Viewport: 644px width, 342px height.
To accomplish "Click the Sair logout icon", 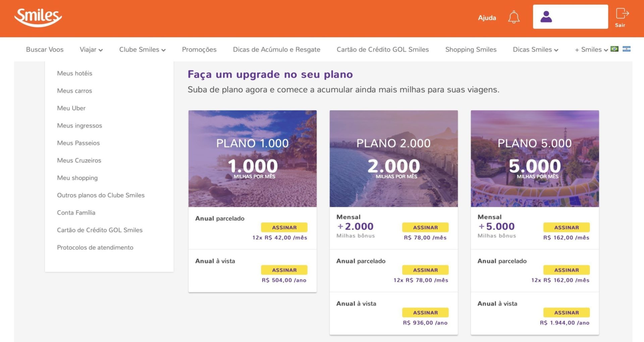I will coord(622,17).
